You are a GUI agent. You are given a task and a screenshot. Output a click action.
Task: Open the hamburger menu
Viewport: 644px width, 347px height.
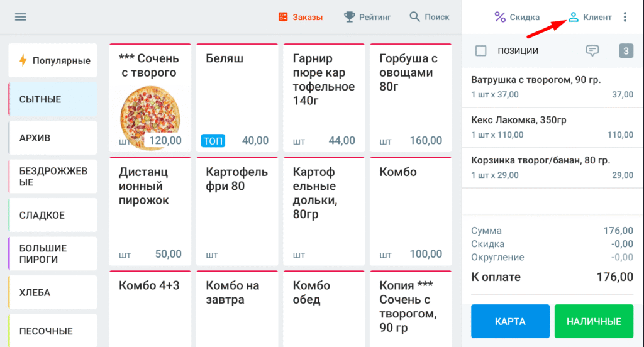[x=21, y=17]
